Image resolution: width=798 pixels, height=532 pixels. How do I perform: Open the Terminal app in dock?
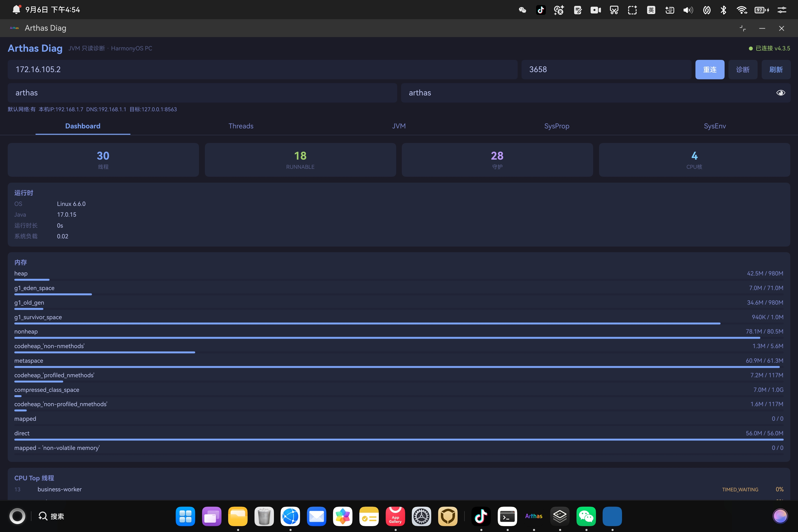pos(507,516)
